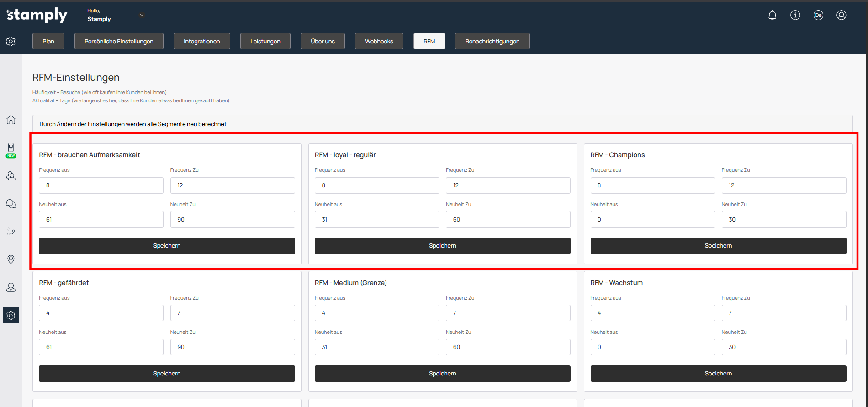Click the info circle icon in header
The height and width of the screenshot is (407, 868).
(795, 15)
